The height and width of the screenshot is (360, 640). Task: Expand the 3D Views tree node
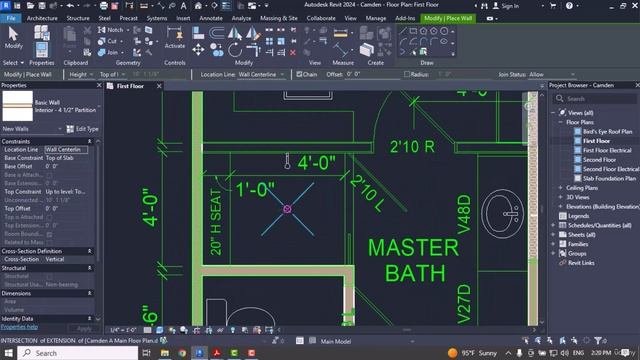[x=560, y=197]
